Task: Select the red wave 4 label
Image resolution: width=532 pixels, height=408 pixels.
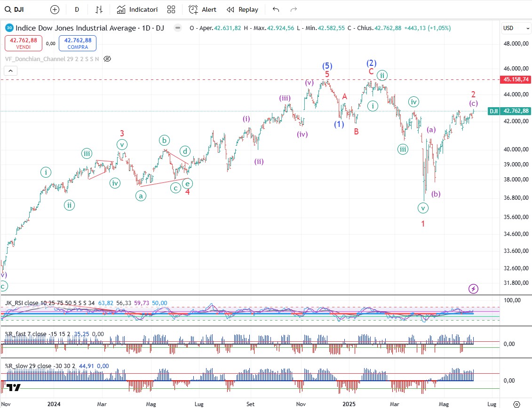Action: tap(187, 192)
